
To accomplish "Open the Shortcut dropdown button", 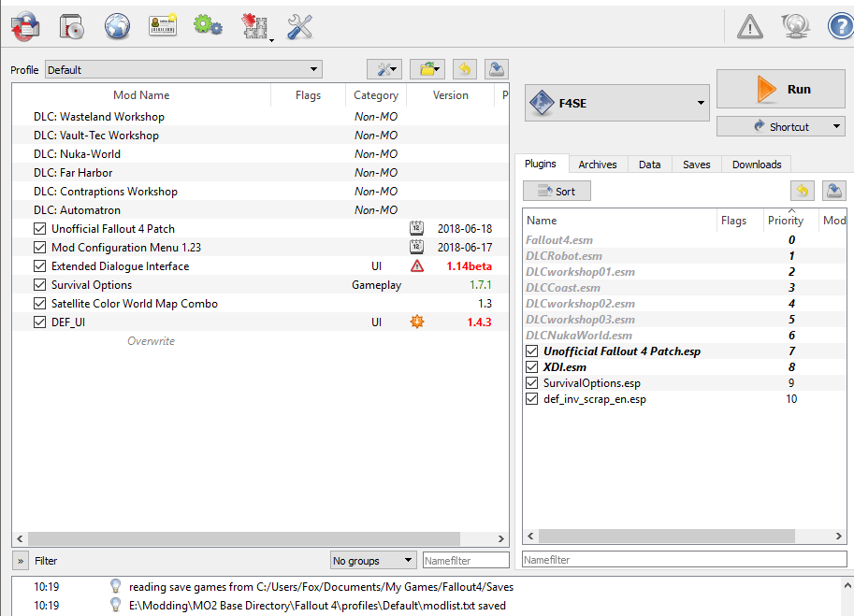I will tap(780, 127).
